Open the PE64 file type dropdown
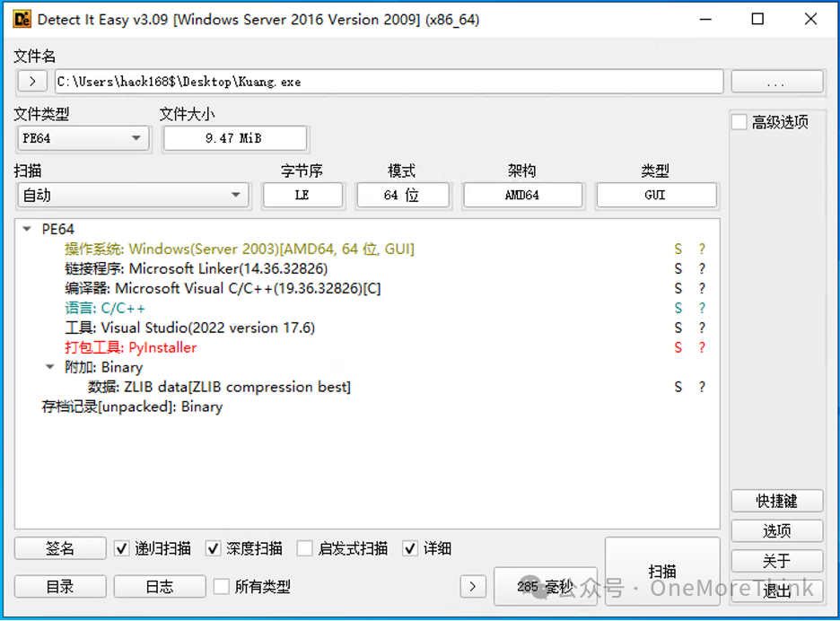Viewport: 840px width, 621px height. [x=83, y=138]
